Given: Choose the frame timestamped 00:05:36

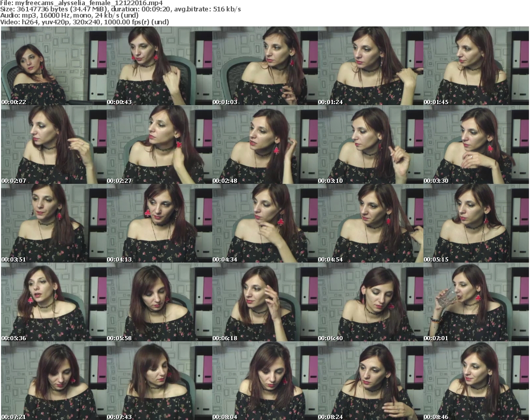Looking at the screenshot, I should coord(54,302).
